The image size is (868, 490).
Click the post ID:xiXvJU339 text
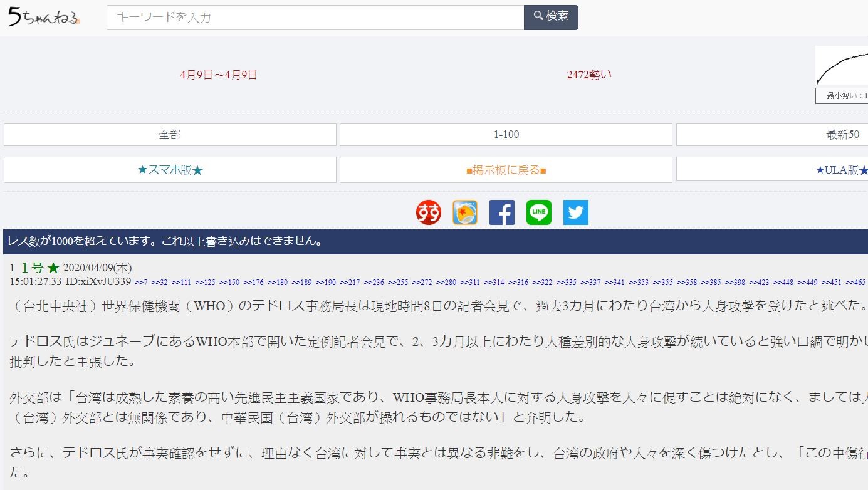tap(98, 281)
